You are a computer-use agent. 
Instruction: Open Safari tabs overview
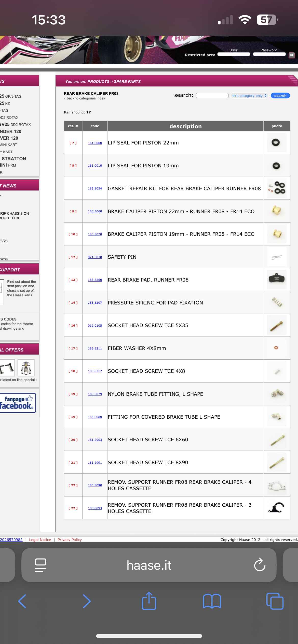(x=275, y=601)
